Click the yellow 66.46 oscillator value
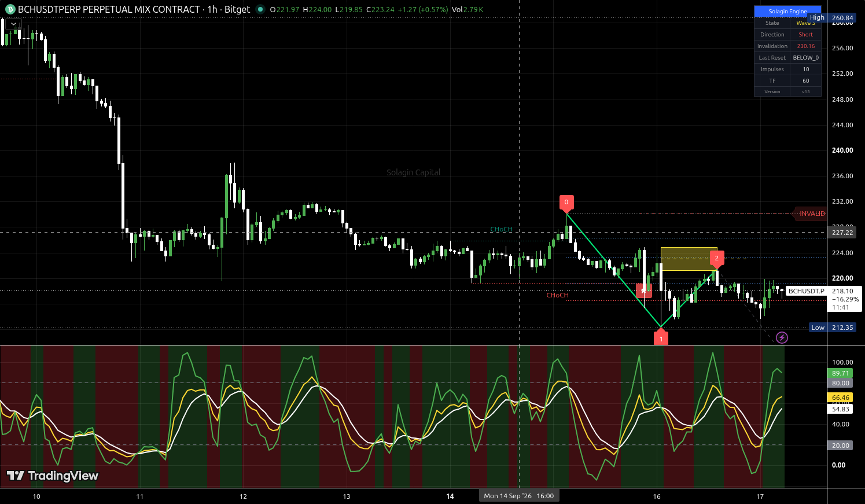This screenshot has width=865, height=504. tap(841, 398)
